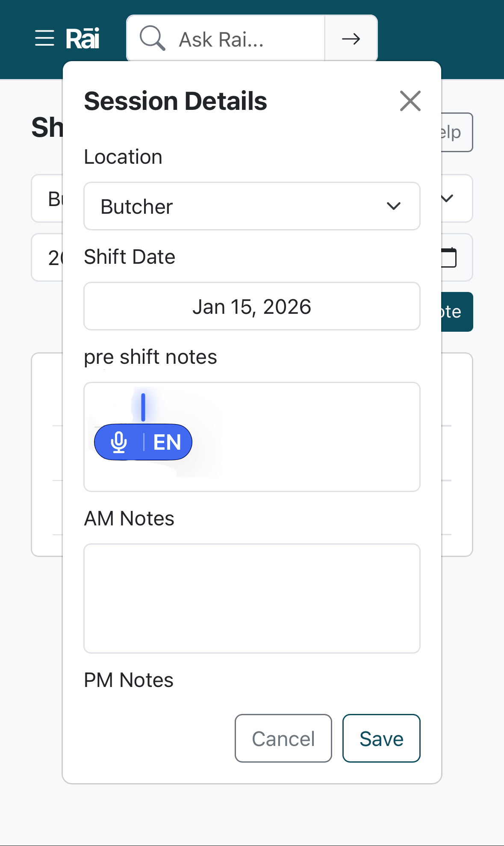Viewport: 504px width, 846px height.
Task: Save the Session Details
Action: point(381,738)
